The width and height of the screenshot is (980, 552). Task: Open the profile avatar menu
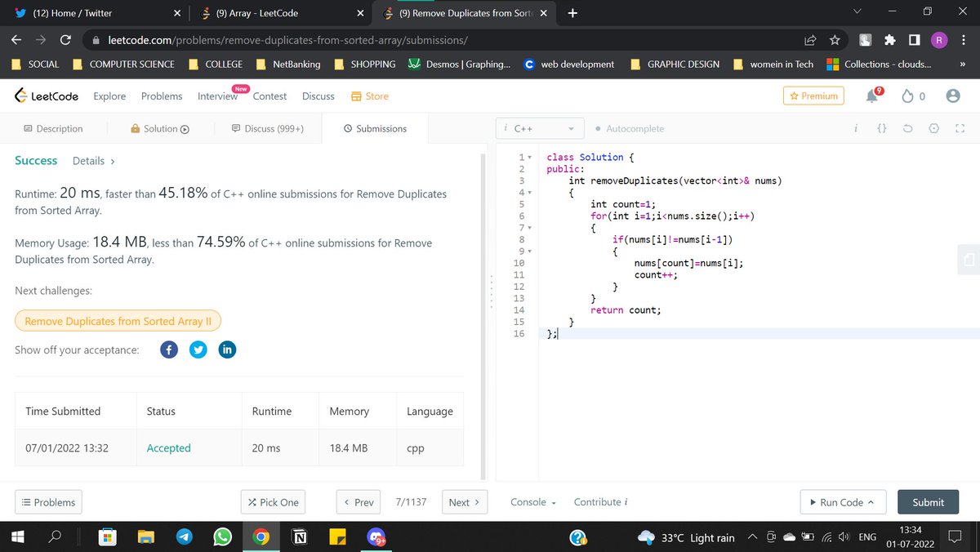[952, 96]
